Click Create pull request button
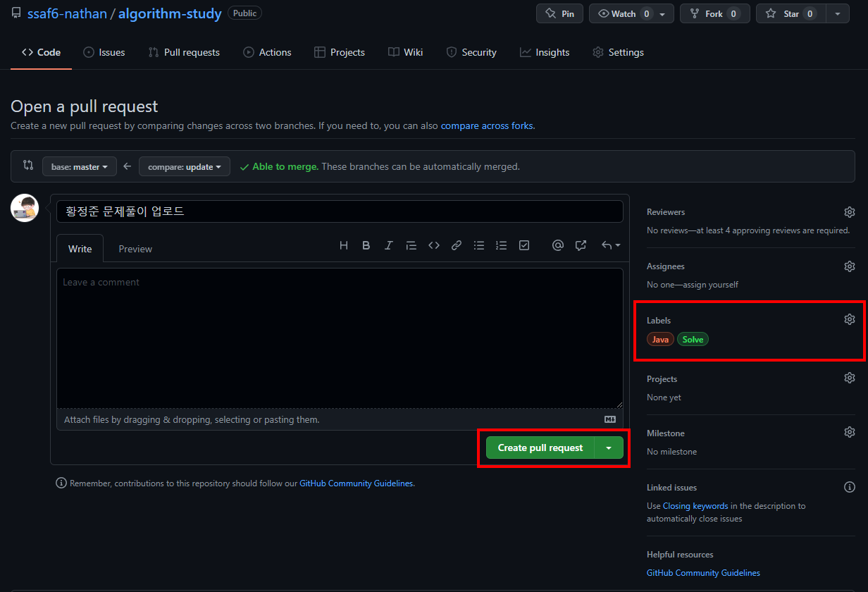Image resolution: width=868 pixels, height=592 pixels. (540, 448)
